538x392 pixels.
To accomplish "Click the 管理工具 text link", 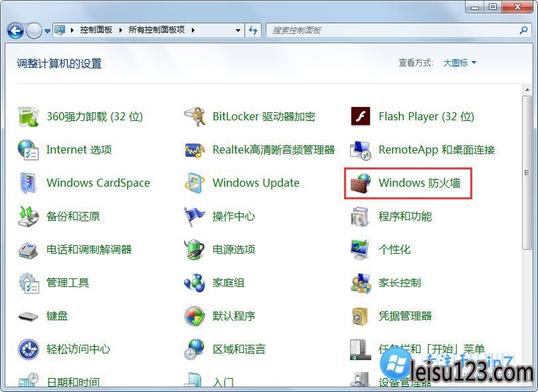I will point(68,283).
